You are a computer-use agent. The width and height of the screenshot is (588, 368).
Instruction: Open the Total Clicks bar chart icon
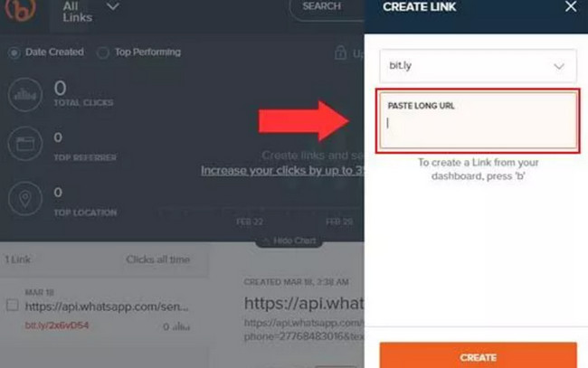[x=25, y=95]
